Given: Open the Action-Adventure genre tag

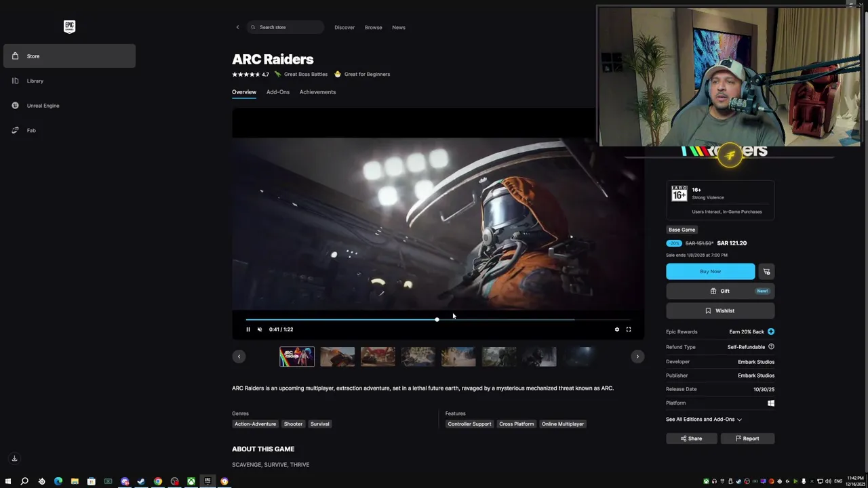Looking at the screenshot, I should (255, 424).
